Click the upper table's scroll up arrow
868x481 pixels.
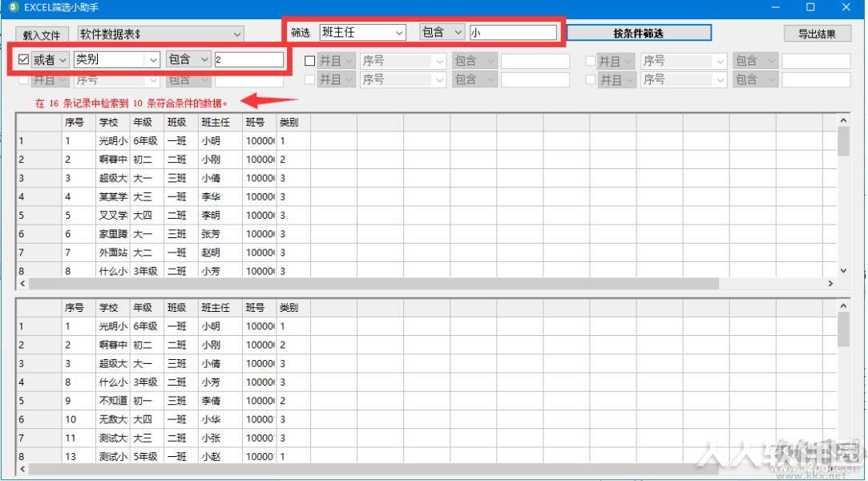(843, 120)
